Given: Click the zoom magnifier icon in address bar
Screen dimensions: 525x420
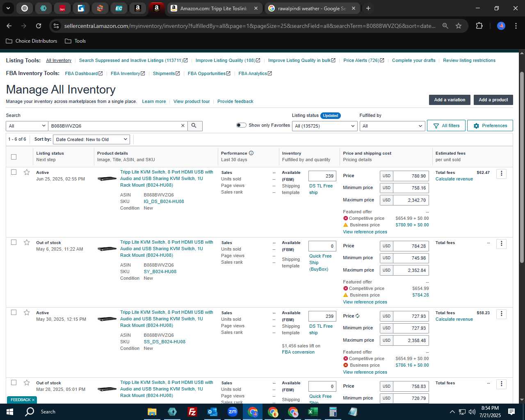Looking at the screenshot, I should [x=445, y=26].
